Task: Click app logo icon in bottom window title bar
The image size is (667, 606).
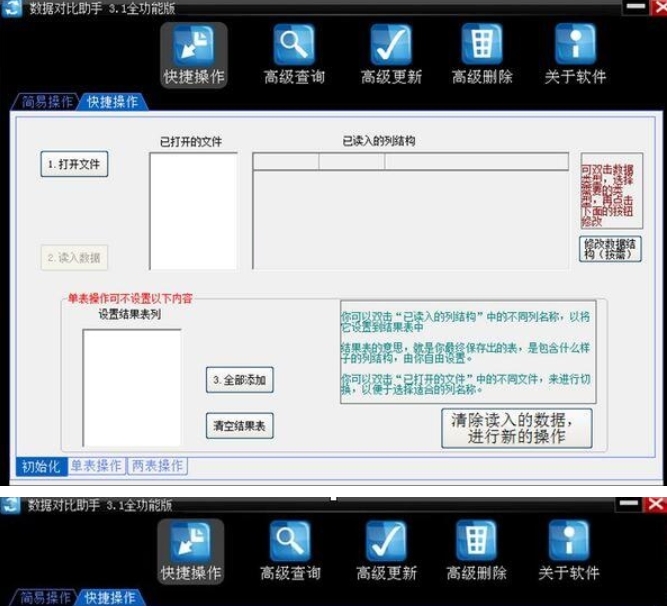Action: pyautogui.click(x=10, y=505)
